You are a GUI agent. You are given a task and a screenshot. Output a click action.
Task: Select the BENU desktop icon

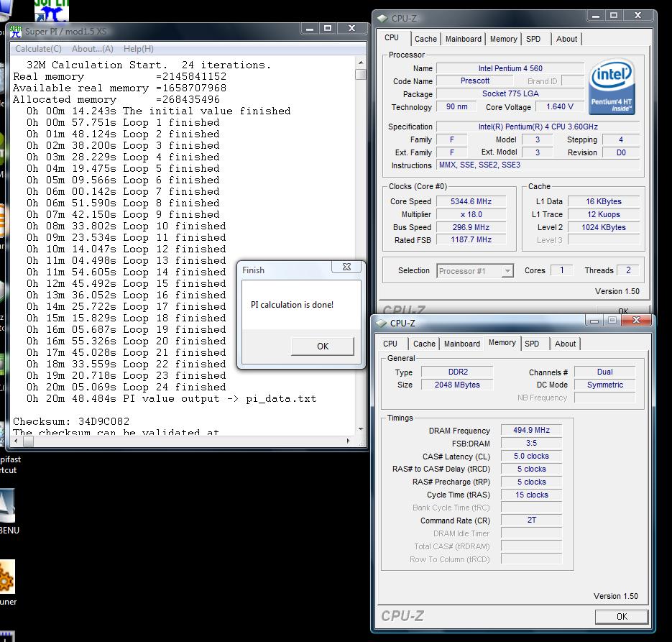pos(8,512)
